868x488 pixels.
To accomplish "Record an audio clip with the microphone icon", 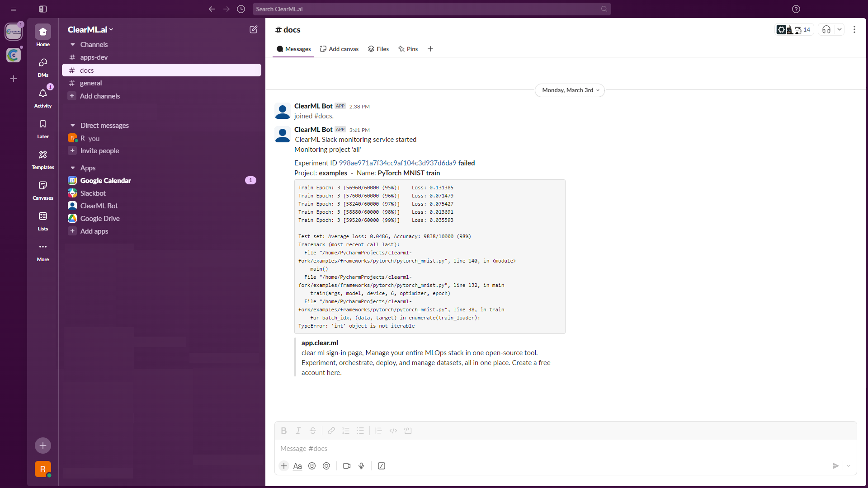I will 361,466.
